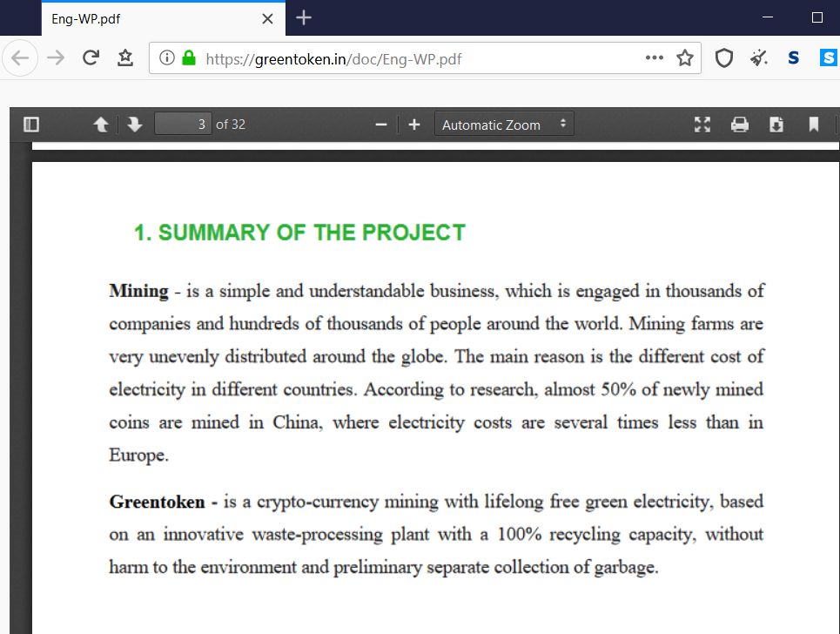Go to next PDF page arrow
Image resolution: width=840 pixels, height=634 pixels.
134,125
